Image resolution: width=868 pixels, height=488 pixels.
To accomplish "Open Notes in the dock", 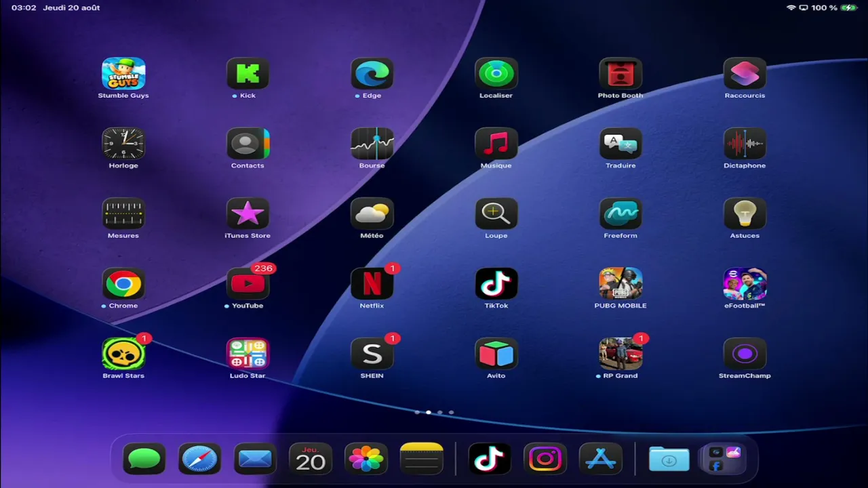I will [421, 460].
